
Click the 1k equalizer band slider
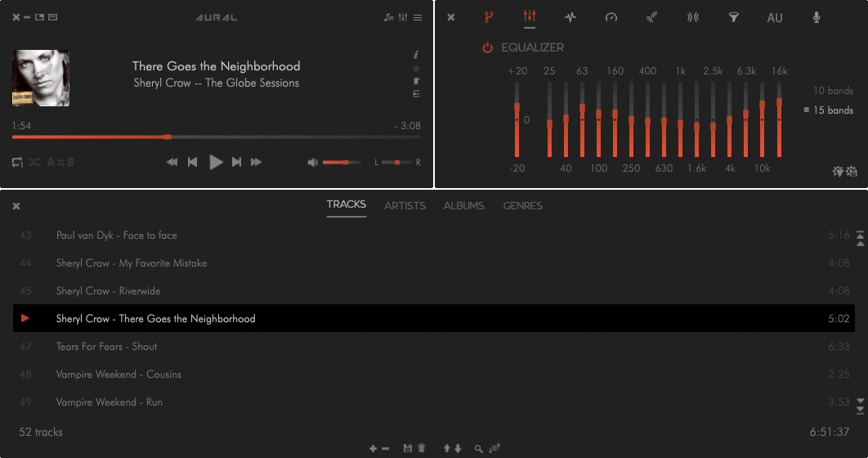pos(680,119)
